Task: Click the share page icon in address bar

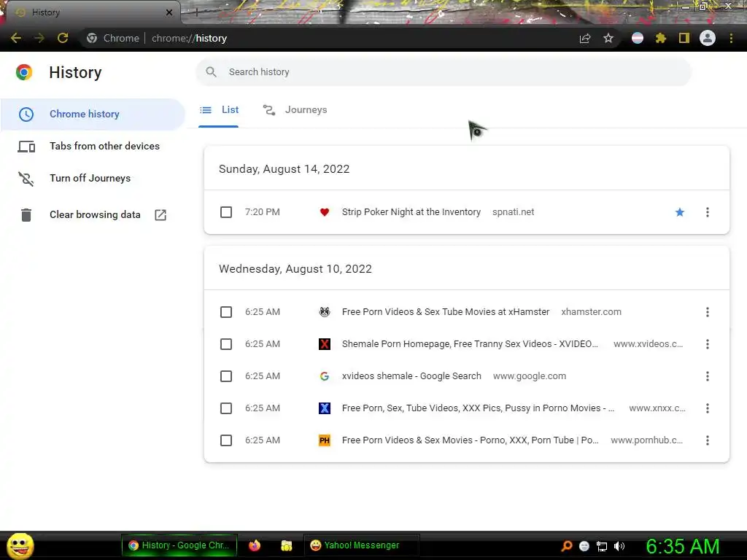Action: [x=585, y=38]
